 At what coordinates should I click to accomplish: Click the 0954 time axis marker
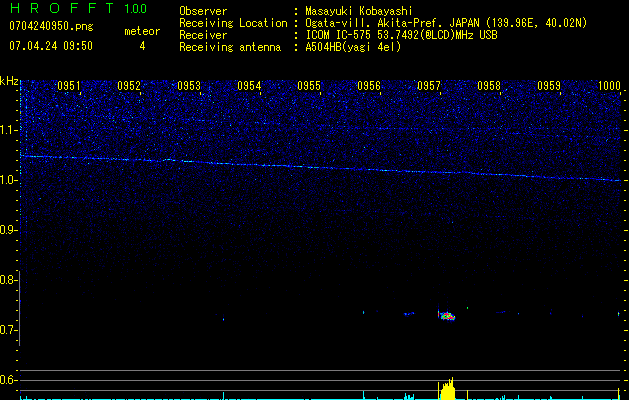(x=249, y=86)
